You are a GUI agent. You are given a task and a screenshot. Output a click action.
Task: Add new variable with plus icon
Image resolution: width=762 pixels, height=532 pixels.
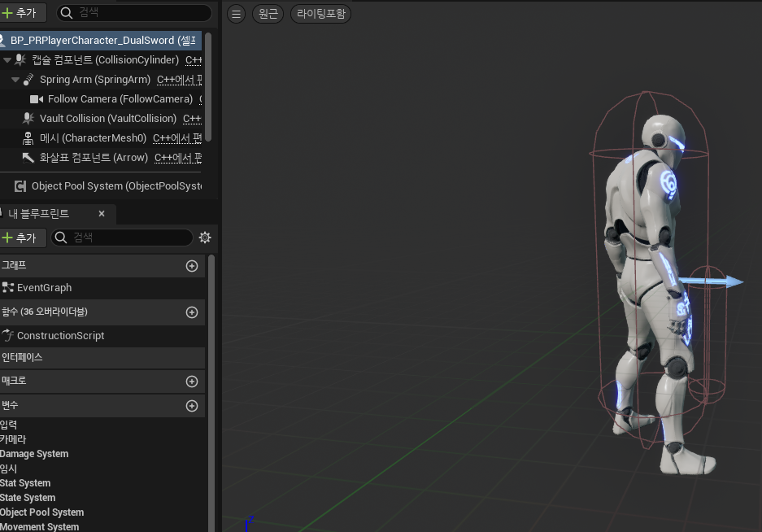[x=192, y=406]
